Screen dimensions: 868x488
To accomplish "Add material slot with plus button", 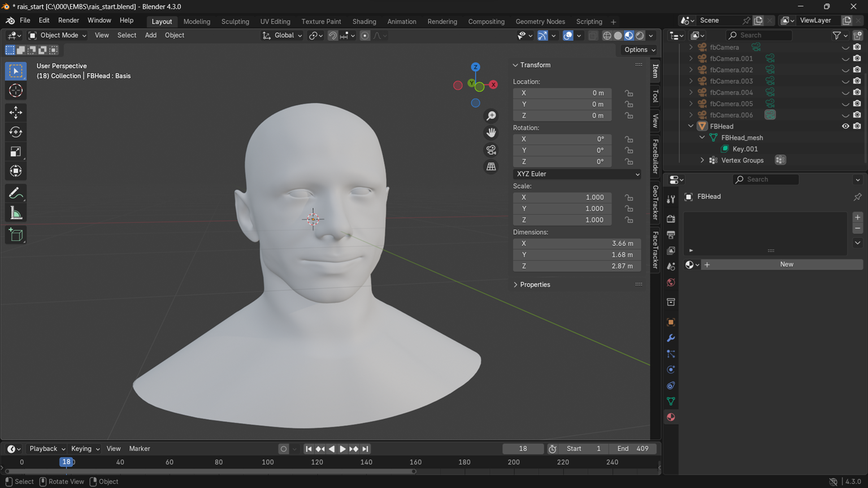I will tap(857, 217).
